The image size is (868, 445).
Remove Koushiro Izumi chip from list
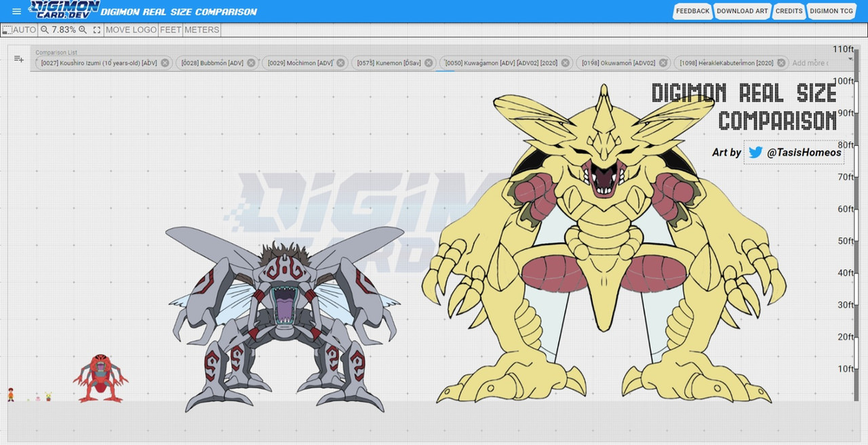(165, 63)
